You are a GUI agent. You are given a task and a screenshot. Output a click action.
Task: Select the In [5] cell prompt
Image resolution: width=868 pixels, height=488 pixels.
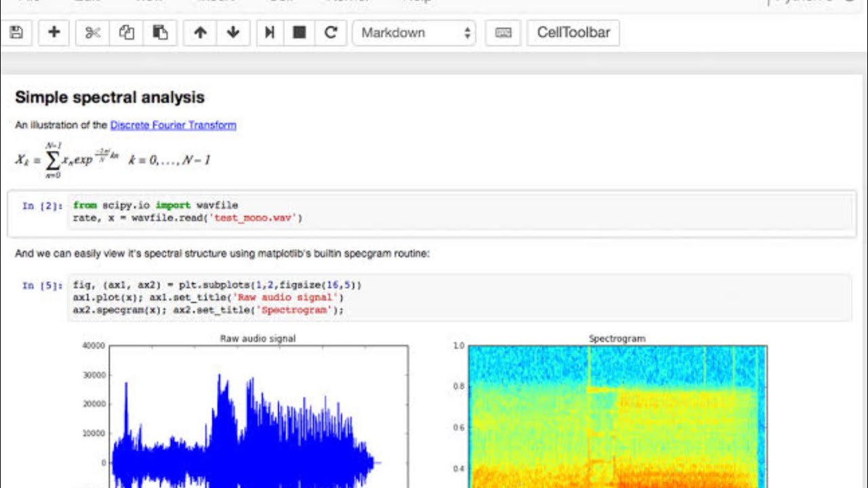point(42,285)
